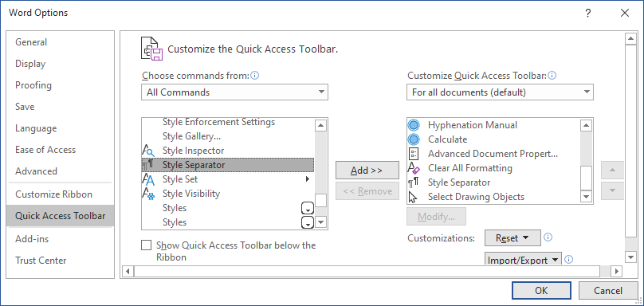Click the OK button

point(541,290)
